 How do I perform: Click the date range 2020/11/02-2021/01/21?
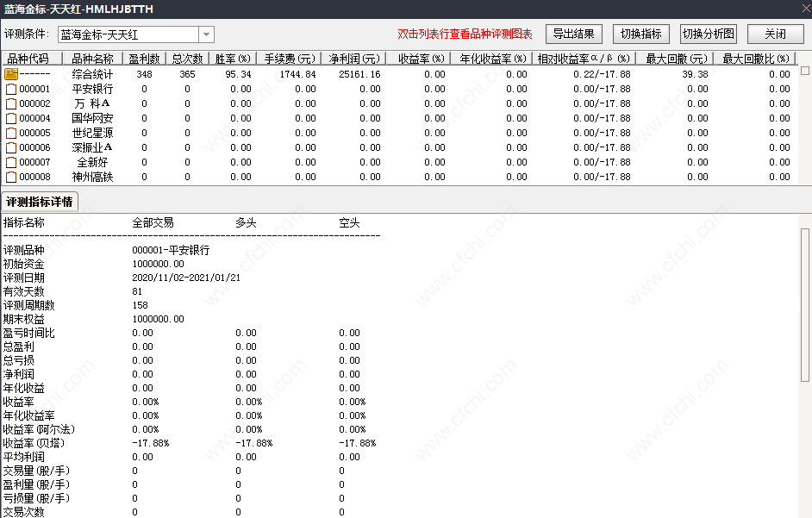(186, 278)
